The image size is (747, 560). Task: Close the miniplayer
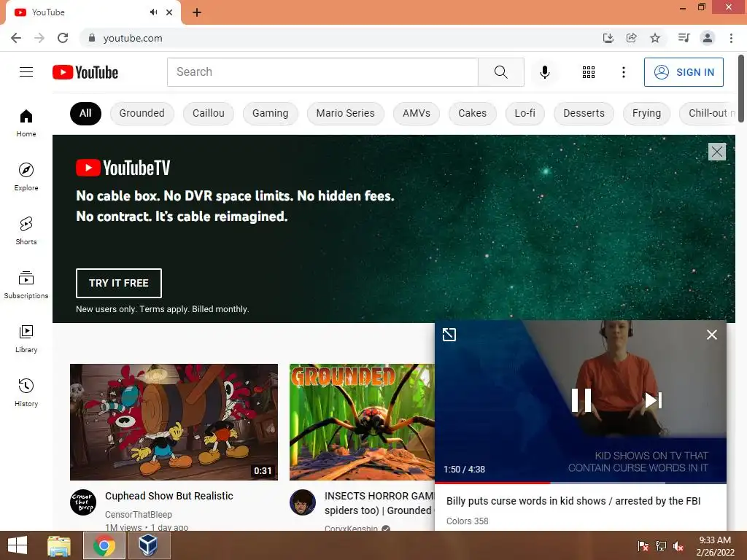tap(712, 335)
